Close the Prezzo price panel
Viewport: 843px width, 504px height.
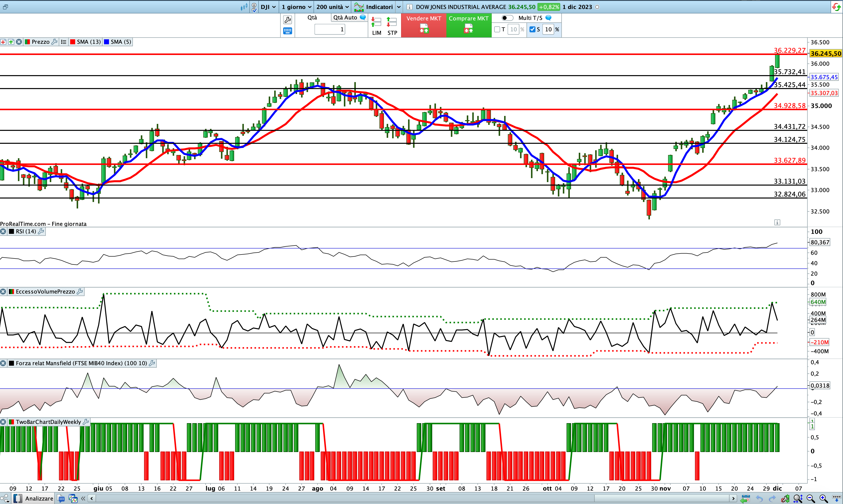[x=19, y=42]
